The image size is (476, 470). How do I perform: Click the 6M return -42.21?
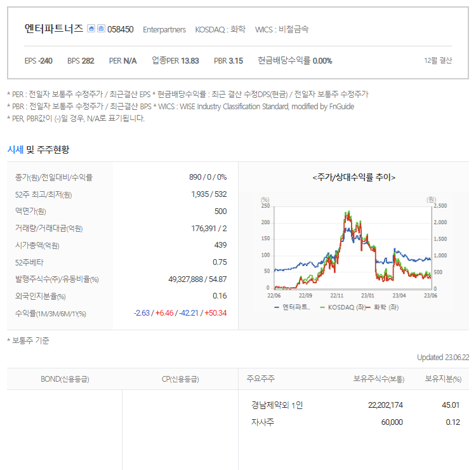point(188,313)
